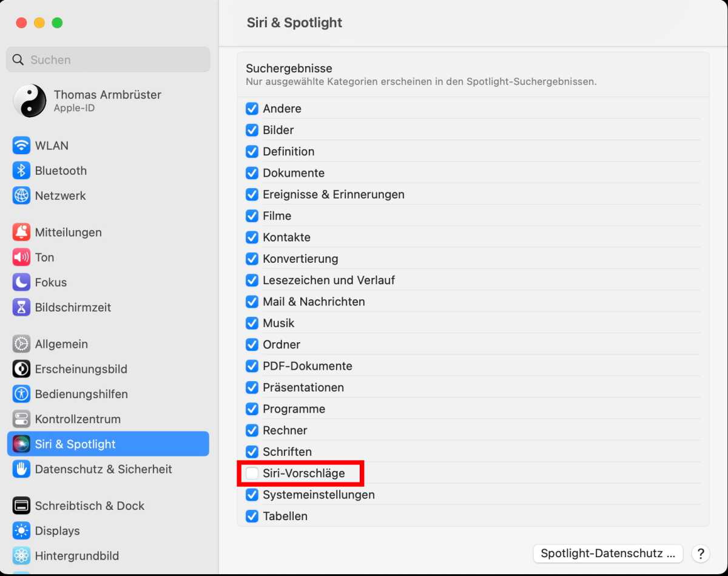
Task: Uncheck the Musik checkbox
Action: point(252,323)
